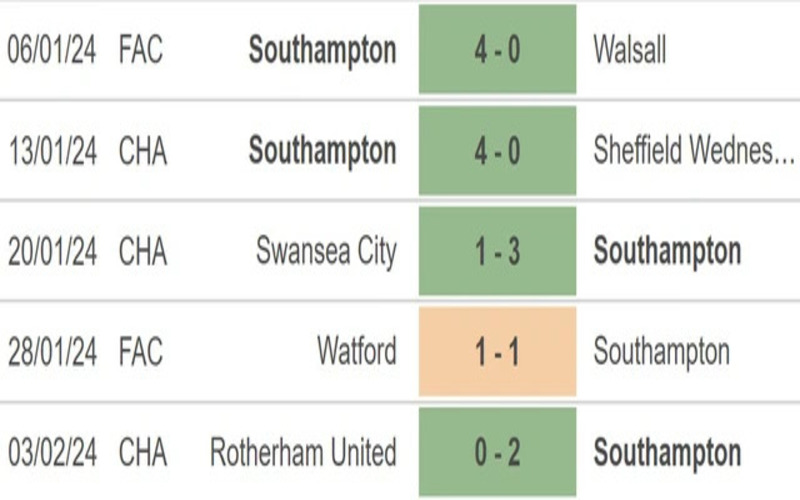Click the FAC label in the Watford row
The height and width of the screenshot is (500, 800).
(x=142, y=352)
